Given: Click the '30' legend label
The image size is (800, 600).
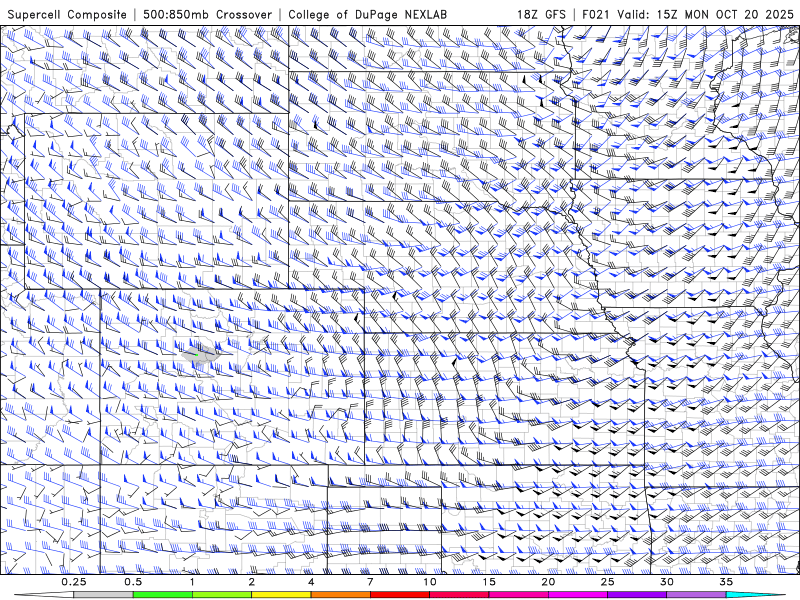Looking at the screenshot, I should point(667,582).
